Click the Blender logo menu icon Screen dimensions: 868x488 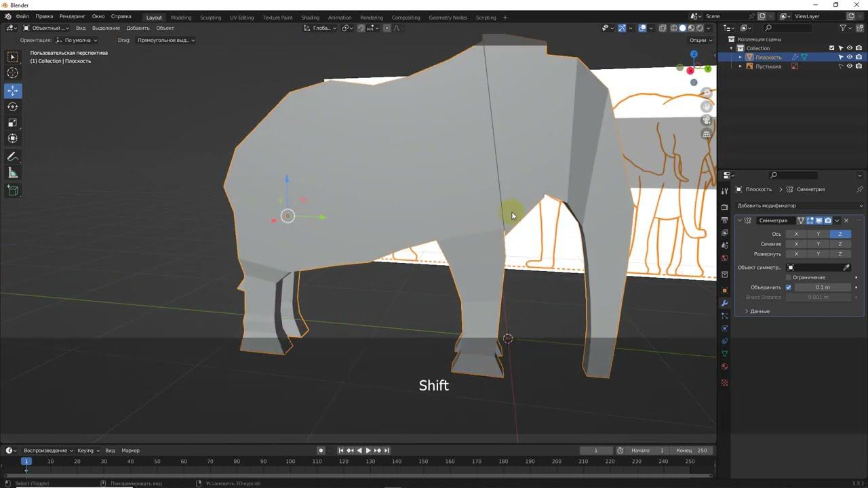(x=8, y=17)
